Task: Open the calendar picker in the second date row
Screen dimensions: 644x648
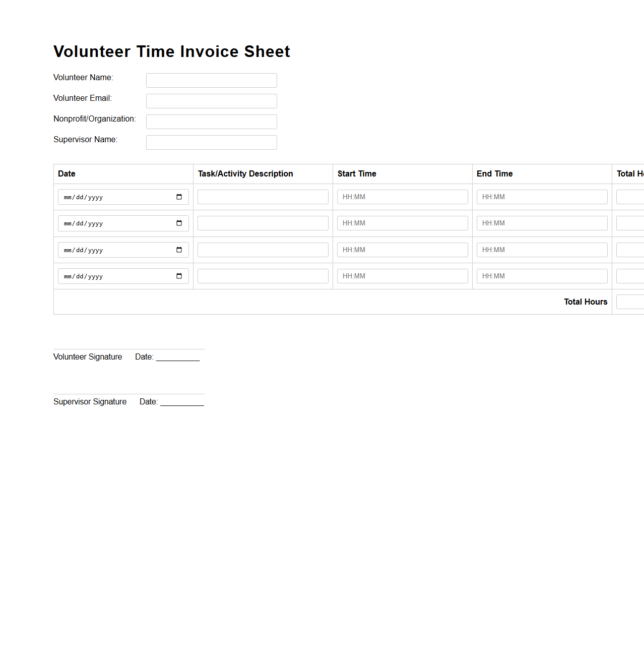Action: tap(179, 223)
